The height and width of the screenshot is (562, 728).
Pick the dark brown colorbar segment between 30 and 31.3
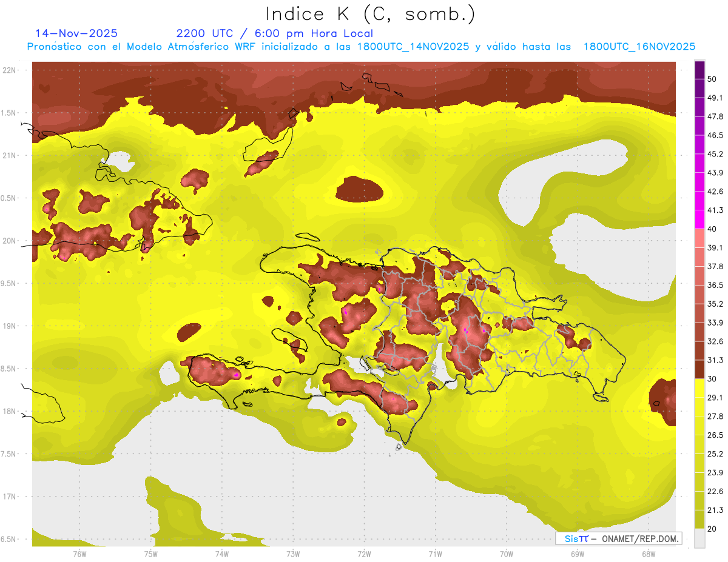[x=699, y=369]
